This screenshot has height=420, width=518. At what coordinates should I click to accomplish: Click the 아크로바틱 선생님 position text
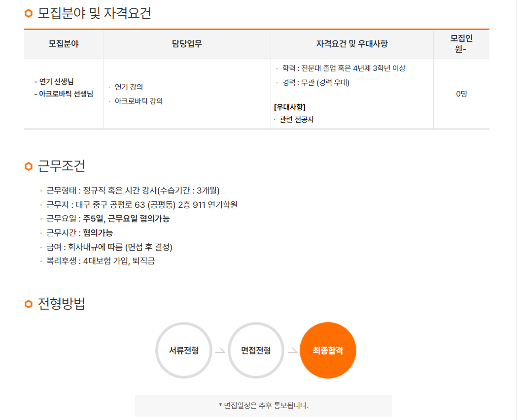click(x=64, y=94)
